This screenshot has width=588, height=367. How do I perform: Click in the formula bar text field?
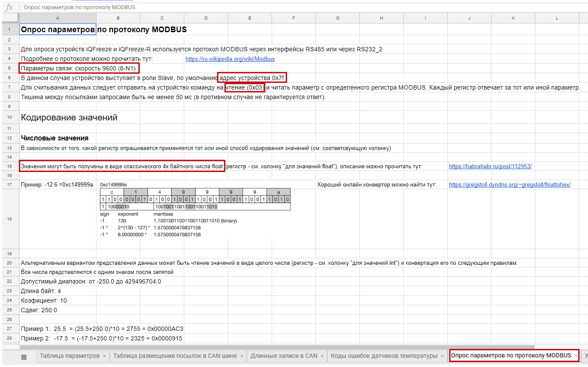(261, 7)
